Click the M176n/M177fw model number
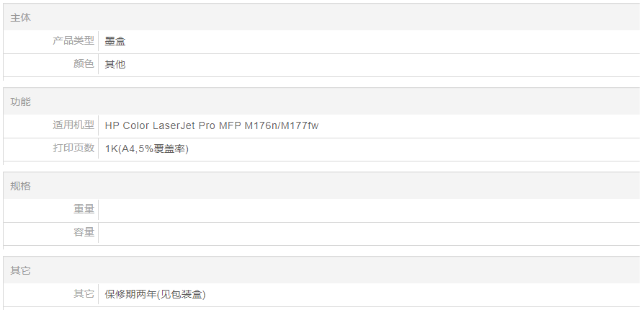The width and height of the screenshot is (644, 310). tap(281, 125)
